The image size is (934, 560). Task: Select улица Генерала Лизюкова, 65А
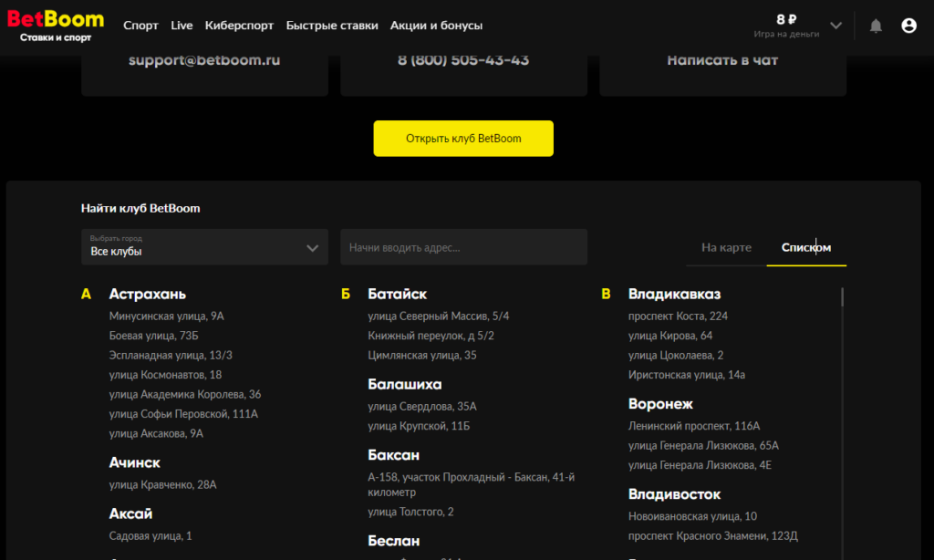pyautogui.click(x=703, y=446)
